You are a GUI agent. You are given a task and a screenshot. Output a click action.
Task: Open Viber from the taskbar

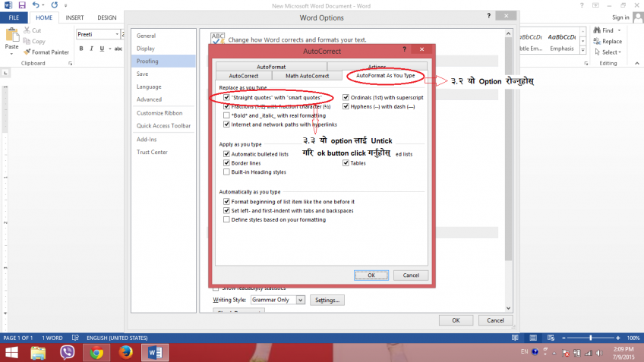point(67,353)
